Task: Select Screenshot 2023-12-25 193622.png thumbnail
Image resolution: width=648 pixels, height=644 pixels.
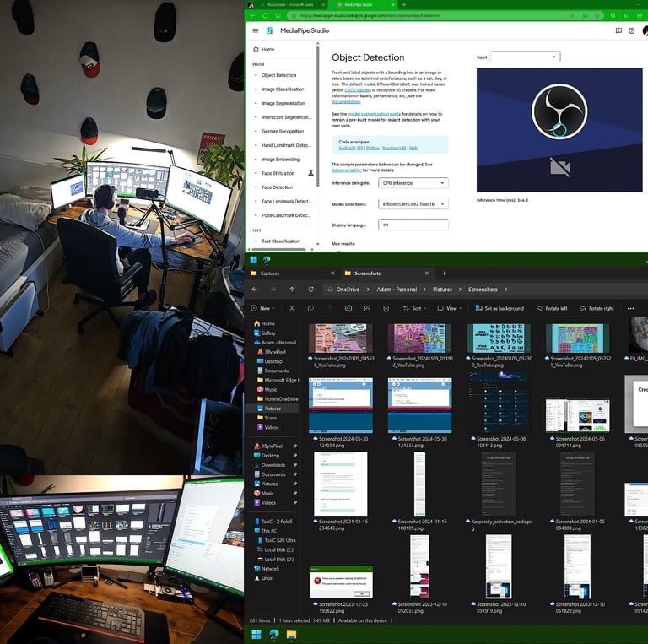Action: (341, 582)
